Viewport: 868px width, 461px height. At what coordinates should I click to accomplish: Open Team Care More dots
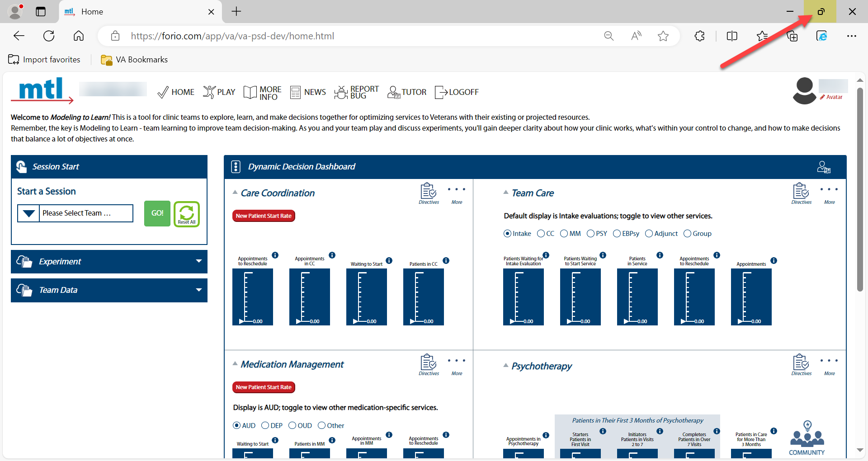coord(829,190)
